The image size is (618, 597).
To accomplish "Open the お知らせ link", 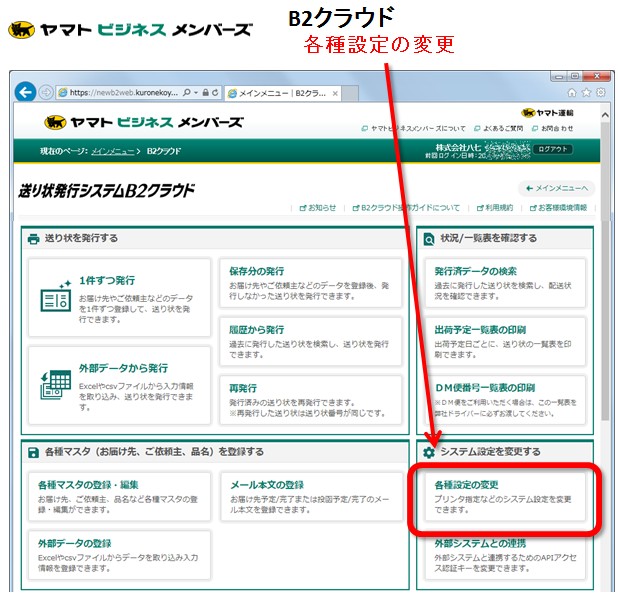I will [x=318, y=208].
